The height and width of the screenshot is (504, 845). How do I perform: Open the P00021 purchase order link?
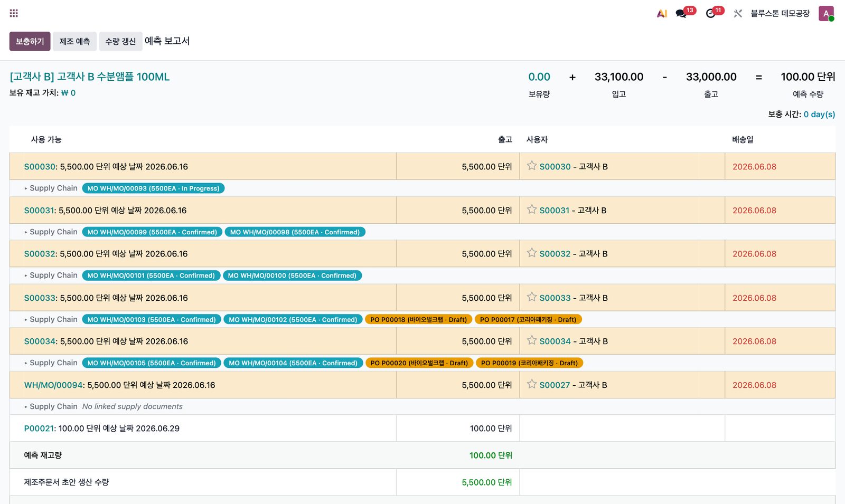click(39, 429)
